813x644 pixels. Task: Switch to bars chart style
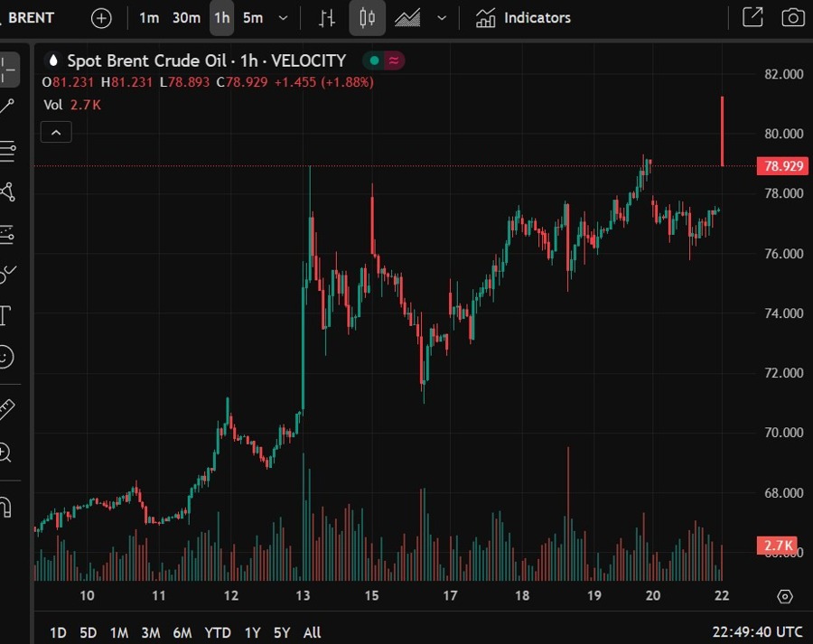click(x=327, y=18)
